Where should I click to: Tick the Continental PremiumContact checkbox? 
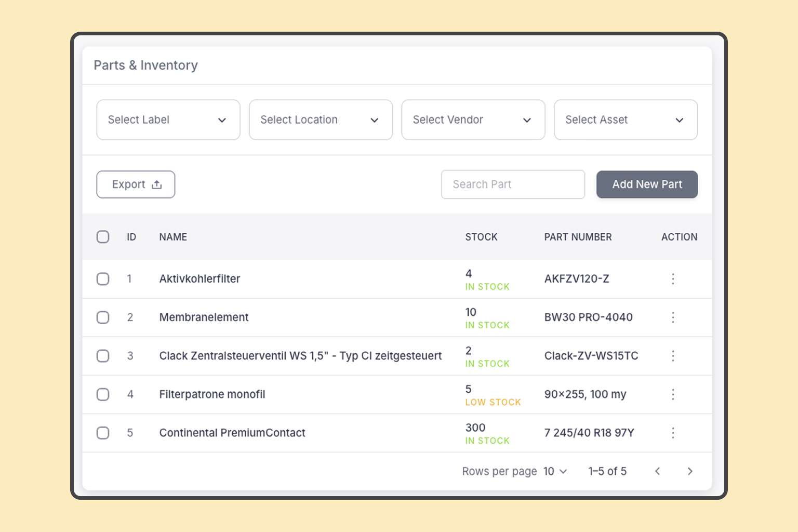pyautogui.click(x=103, y=433)
